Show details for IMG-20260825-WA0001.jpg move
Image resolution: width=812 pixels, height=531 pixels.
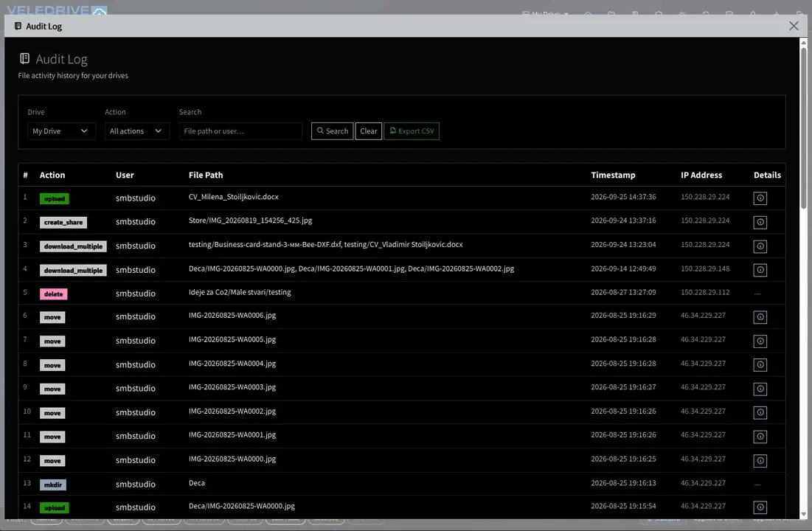(760, 436)
